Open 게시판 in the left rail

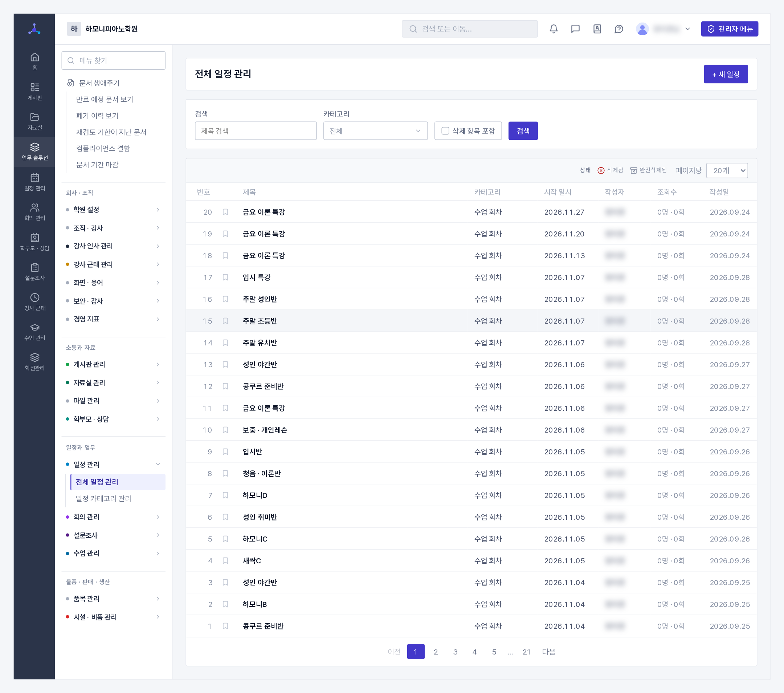pos(34,91)
